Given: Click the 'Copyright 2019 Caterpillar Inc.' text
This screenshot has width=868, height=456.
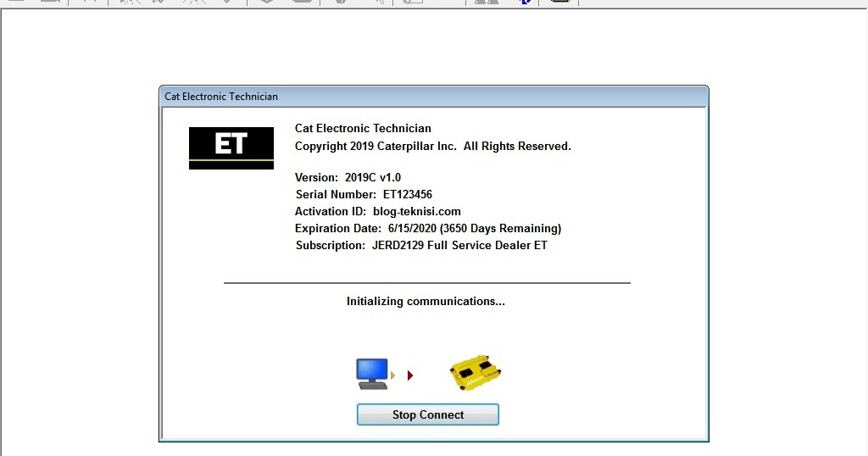Looking at the screenshot, I should pos(376,146).
